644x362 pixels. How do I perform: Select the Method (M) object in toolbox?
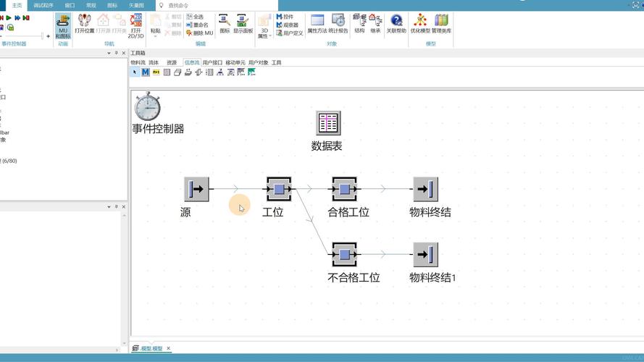pyautogui.click(x=146, y=72)
